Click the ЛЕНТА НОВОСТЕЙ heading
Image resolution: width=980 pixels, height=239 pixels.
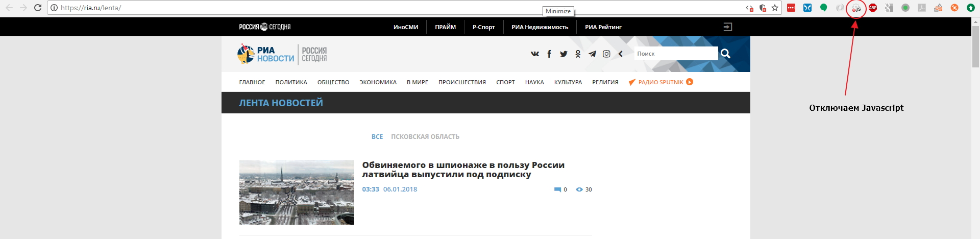281,103
